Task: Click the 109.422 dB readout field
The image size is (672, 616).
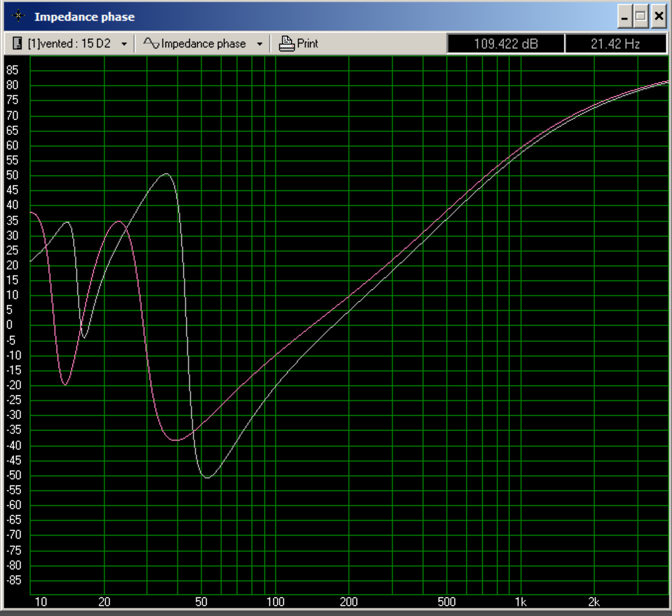Action: pos(506,44)
